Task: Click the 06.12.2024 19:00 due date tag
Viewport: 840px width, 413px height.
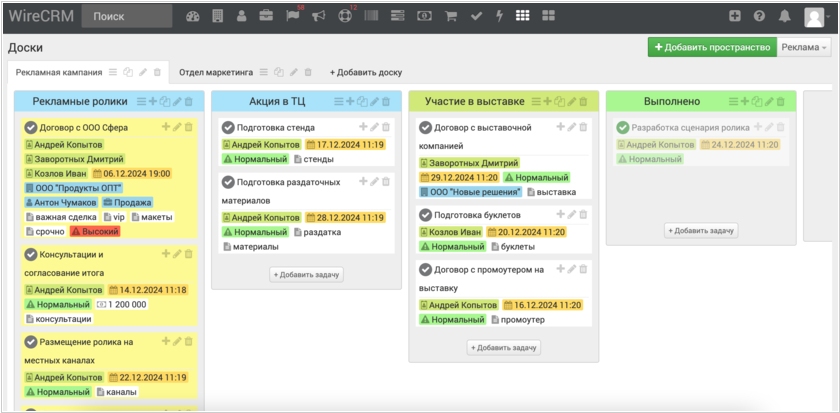Action: pos(132,174)
